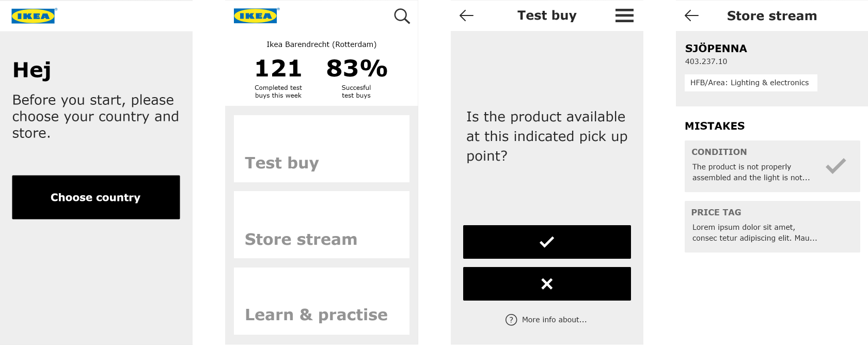Go back using the Test buy header arrow
This screenshot has width=868, height=345.
pyautogui.click(x=466, y=15)
